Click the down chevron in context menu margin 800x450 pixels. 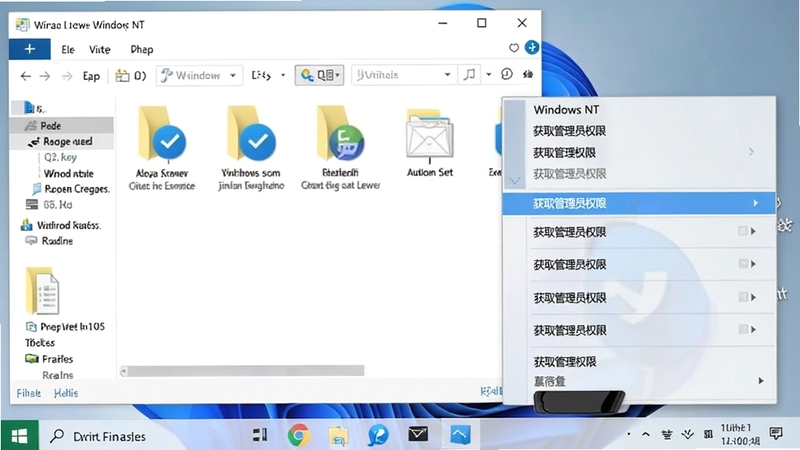(514, 181)
